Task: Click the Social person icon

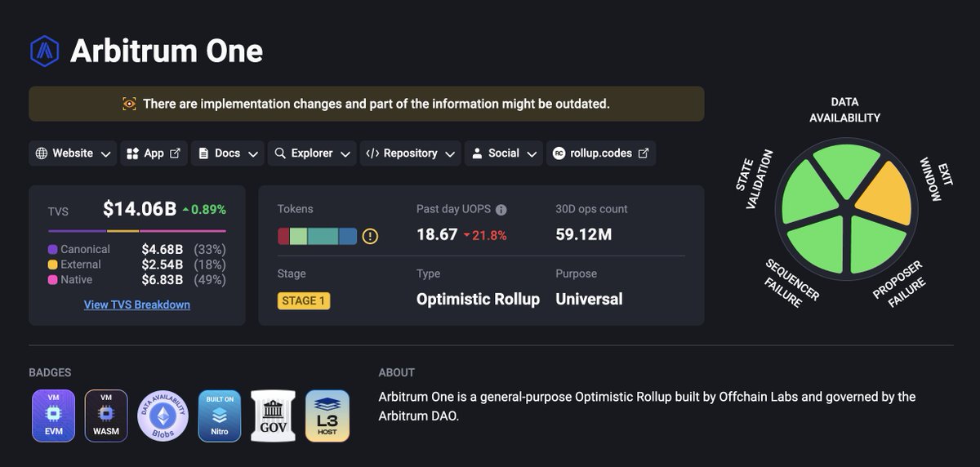Action: click(x=477, y=153)
